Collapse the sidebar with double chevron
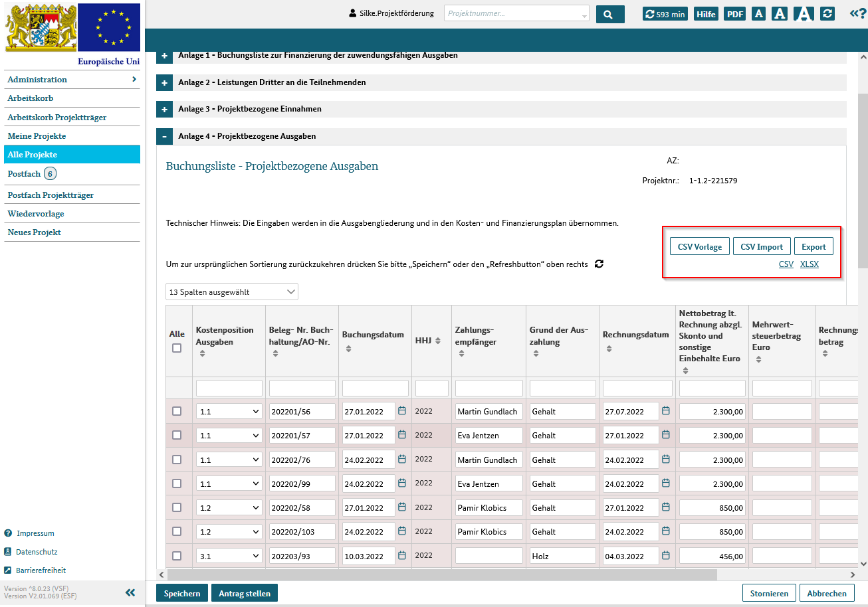Screen dimensions: 868x607 click(130, 592)
